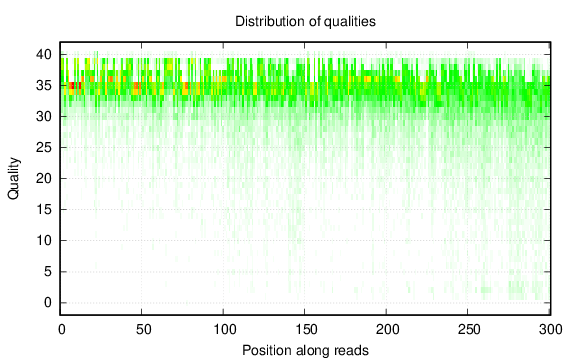
Task: Click the x-axis tick label 0
Action: [x=62, y=329]
